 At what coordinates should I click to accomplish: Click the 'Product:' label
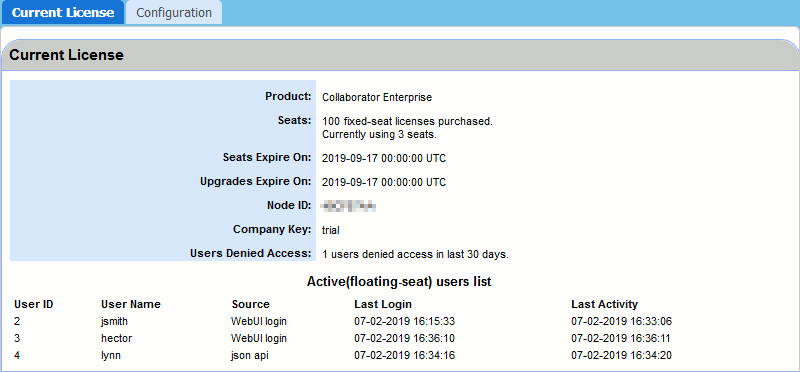pos(288,96)
